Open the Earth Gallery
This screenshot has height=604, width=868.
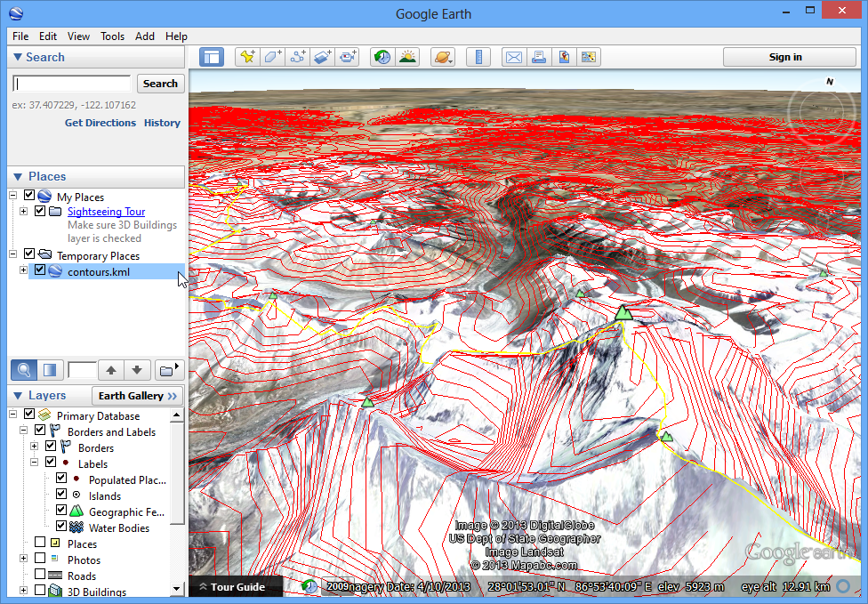[137, 396]
